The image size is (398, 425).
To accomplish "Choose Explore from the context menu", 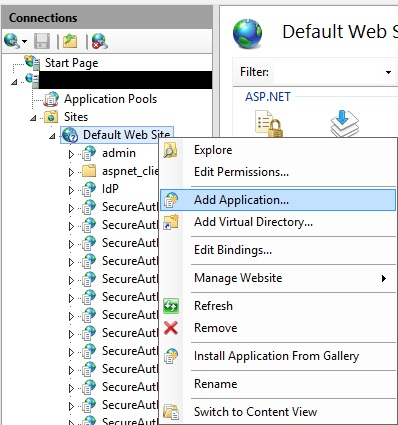I will click(278, 150).
